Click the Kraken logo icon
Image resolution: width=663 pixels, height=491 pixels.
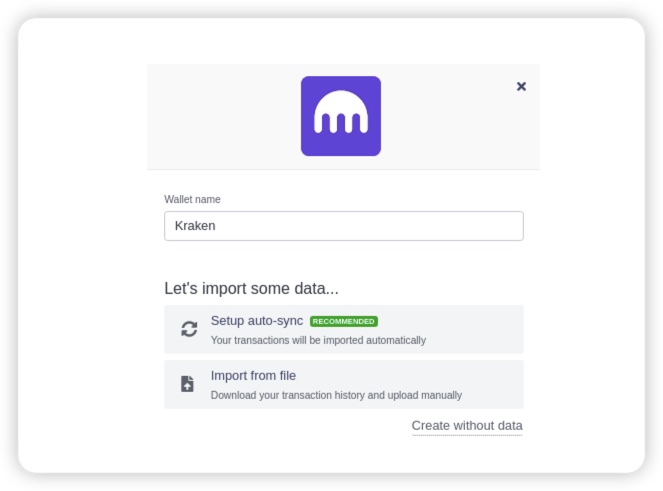pos(340,116)
